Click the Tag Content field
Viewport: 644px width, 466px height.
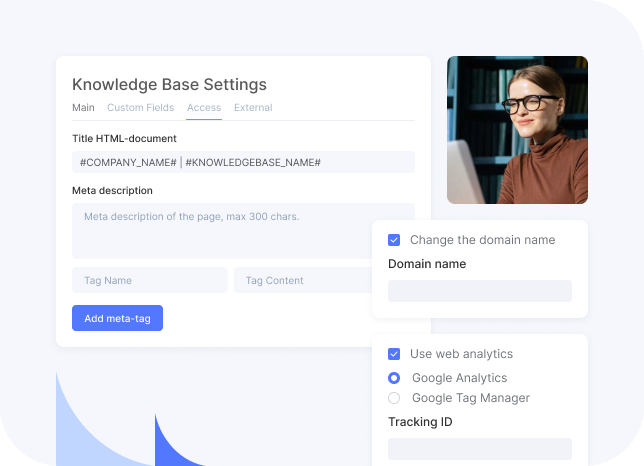[302, 281]
